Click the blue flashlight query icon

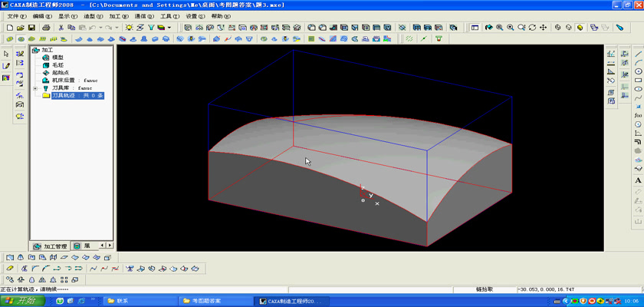pyautogui.click(x=619, y=28)
